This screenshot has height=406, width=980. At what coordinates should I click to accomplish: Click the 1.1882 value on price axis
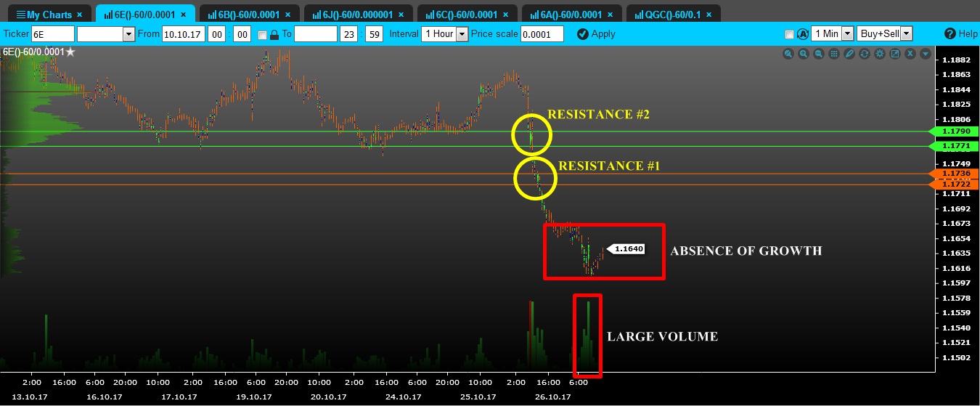click(x=956, y=60)
